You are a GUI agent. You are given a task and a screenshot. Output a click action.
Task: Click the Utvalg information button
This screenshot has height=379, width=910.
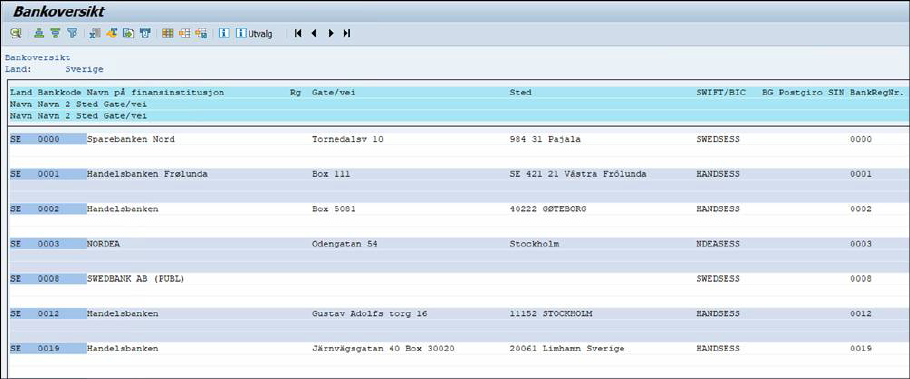pyautogui.click(x=254, y=34)
